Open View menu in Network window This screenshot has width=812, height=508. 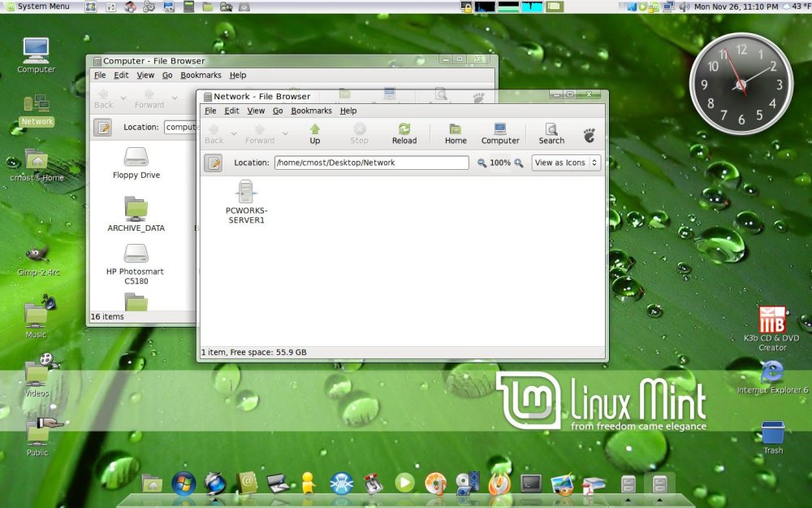[x=256, y=111]
